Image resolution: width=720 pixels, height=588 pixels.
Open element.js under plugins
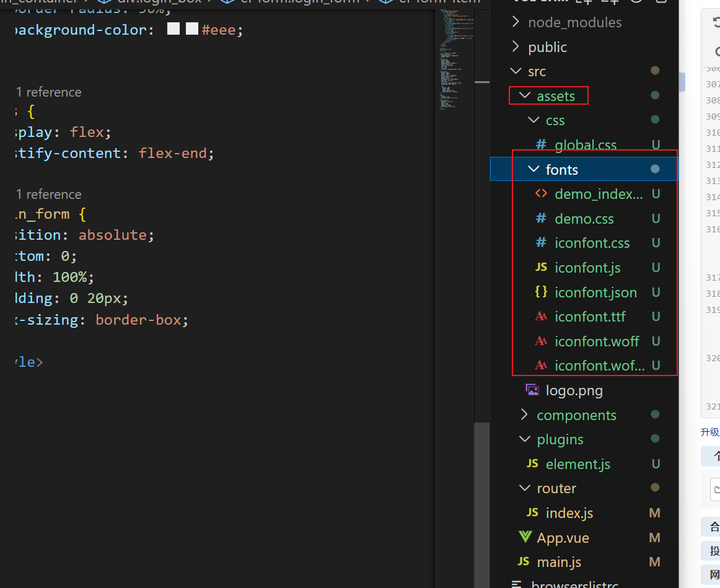(x=578, y=465)
